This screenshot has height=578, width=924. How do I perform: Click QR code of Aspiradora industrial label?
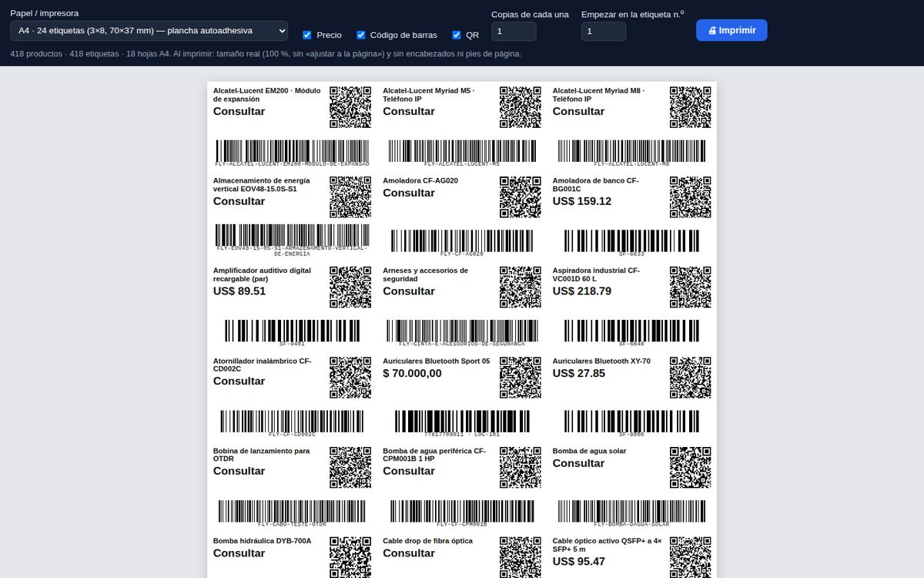point(690,287)
